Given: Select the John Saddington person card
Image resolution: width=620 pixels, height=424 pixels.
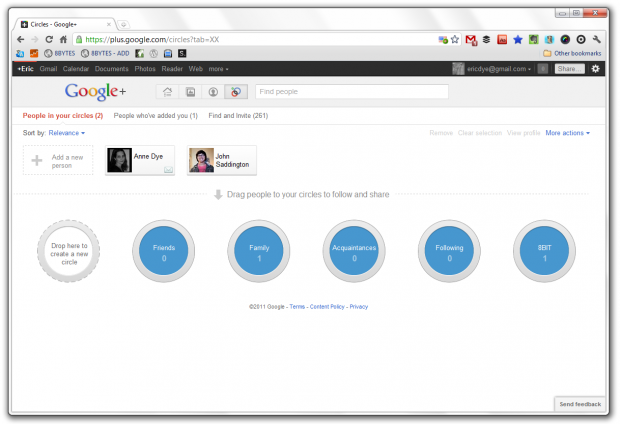Looking at the screenshot, I should point(222,160).
